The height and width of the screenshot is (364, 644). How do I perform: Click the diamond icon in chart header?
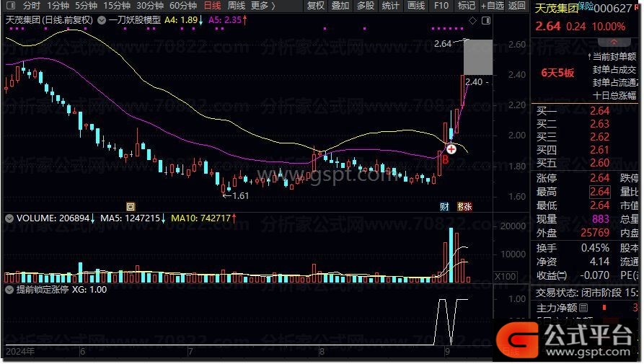[473, 20]
